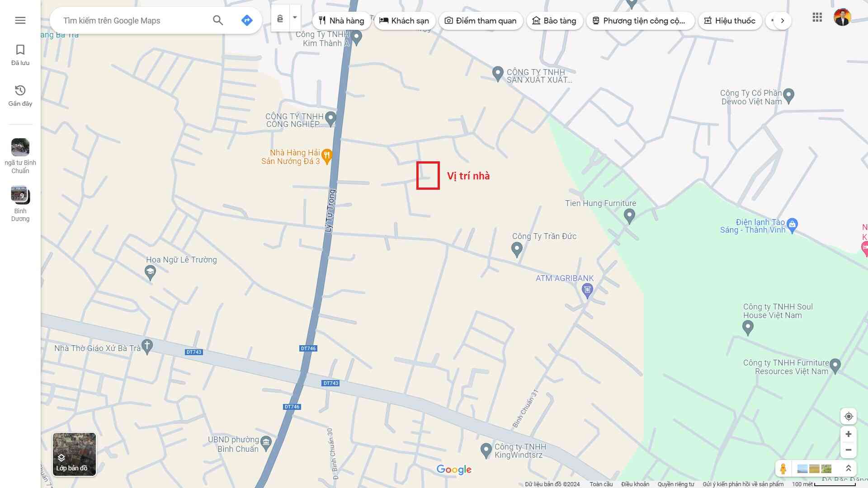Select the Khách sạn category chip

tap(404, 21)
